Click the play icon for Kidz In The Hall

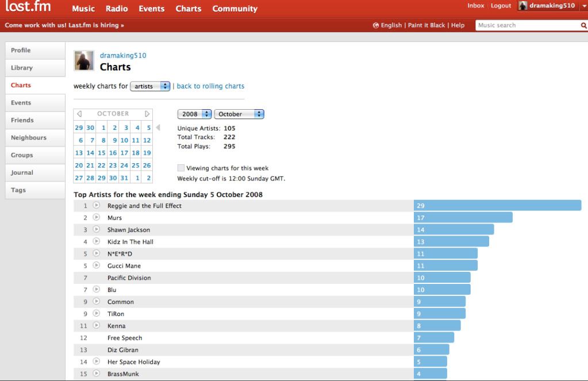pyautogui.click(x=97, y=241)
